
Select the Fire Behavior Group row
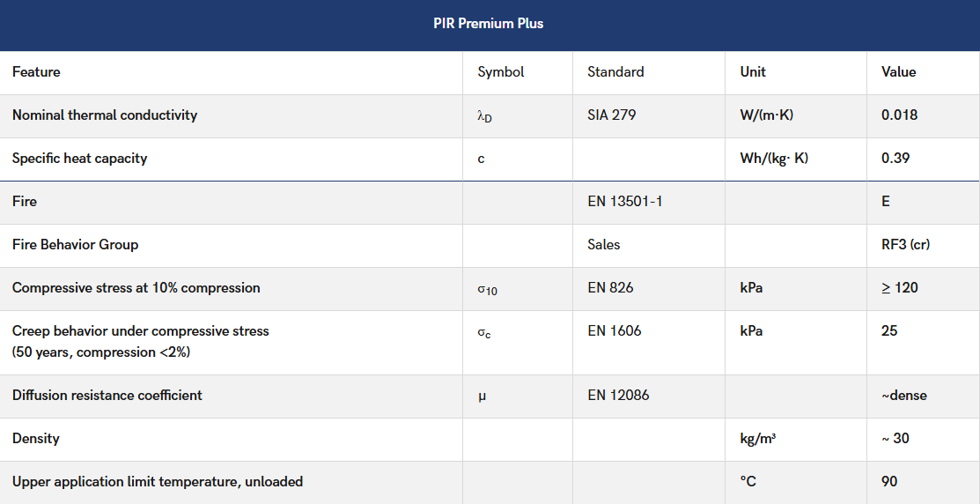coord(490,245)
